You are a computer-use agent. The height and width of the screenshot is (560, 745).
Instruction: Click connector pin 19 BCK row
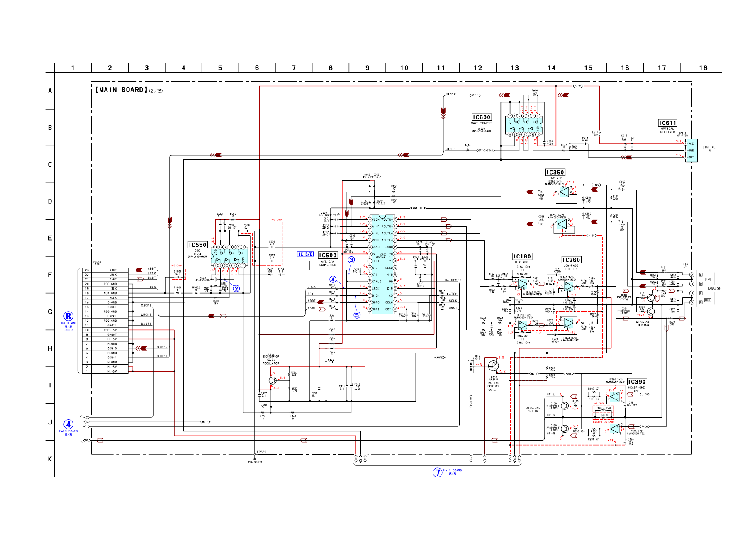pos(105,289)
